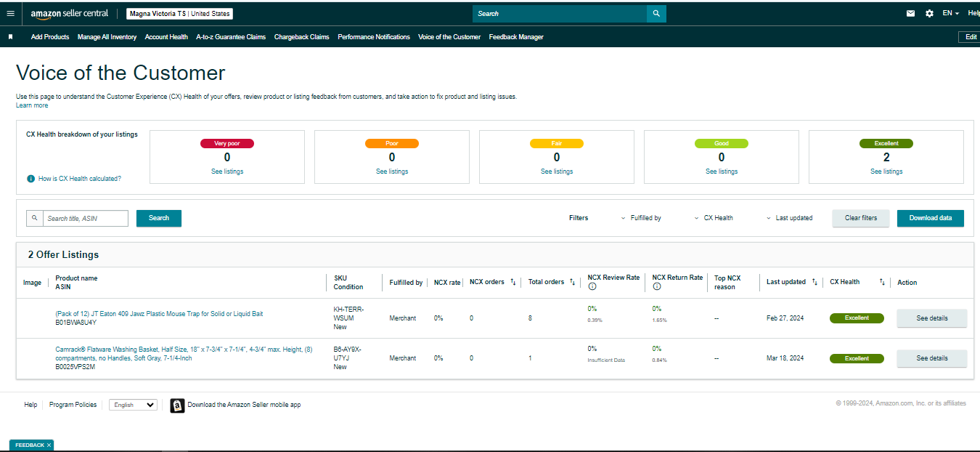The height and width of the screenshot is (452, 980).
Task: Click info icon under NCX Return Rate
Action: pyautogui.click(x=656, y=287)
